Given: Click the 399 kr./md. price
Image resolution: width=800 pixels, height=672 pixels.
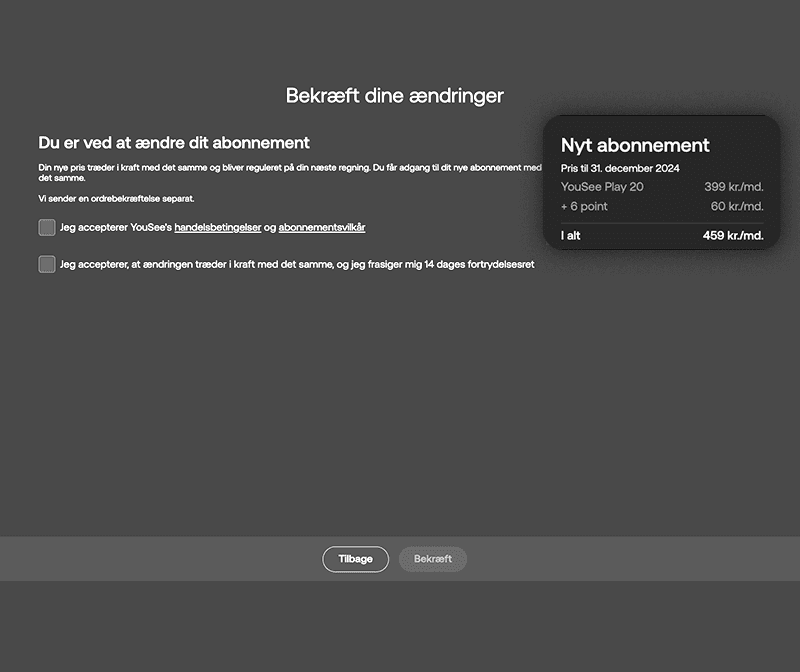Looking at the screenshot, I should tap(733, 187).
